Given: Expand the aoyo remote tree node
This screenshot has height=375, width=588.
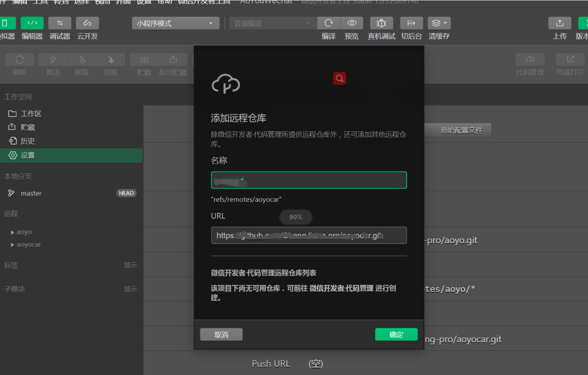Looking at the screenshot, I should pos(12,232).
